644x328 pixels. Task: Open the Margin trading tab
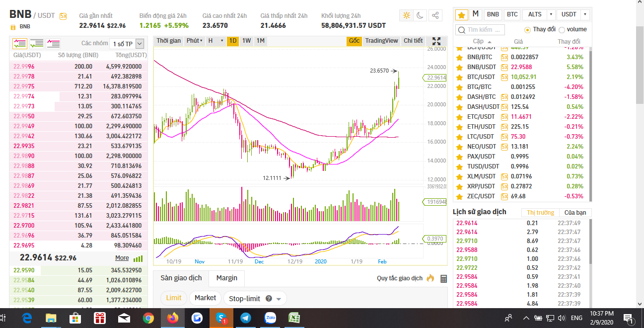(x=227, y=278)
